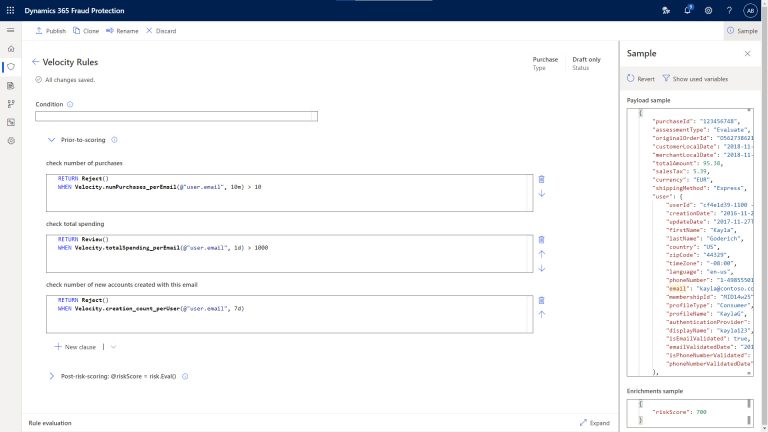Viewport: 768px width, 432px height.
Task: Click the "currency" line in payload
Action: pyautogui.click(x=682, y=180)
